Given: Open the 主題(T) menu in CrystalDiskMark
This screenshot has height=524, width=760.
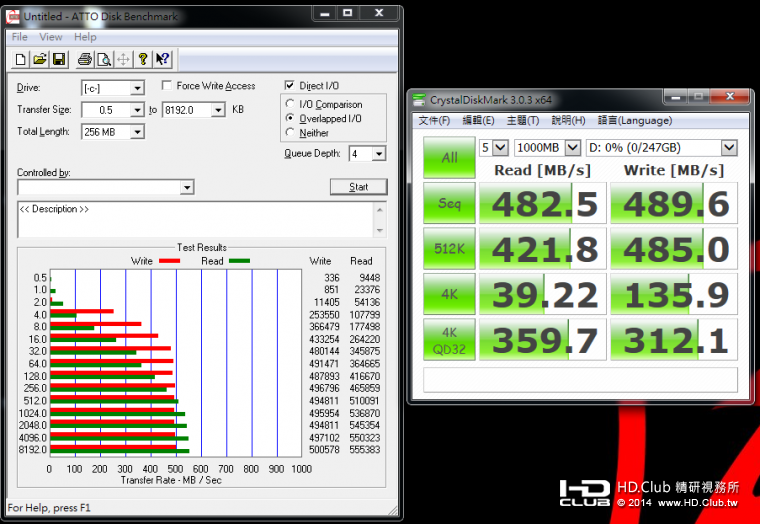Looking at the screenshot, I should pyautogui.click(x=523, y=121).
